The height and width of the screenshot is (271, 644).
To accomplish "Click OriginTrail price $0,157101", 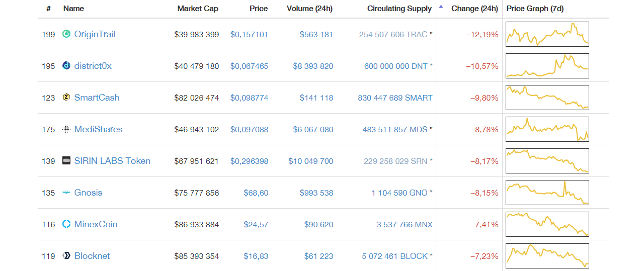I will 249,34.
